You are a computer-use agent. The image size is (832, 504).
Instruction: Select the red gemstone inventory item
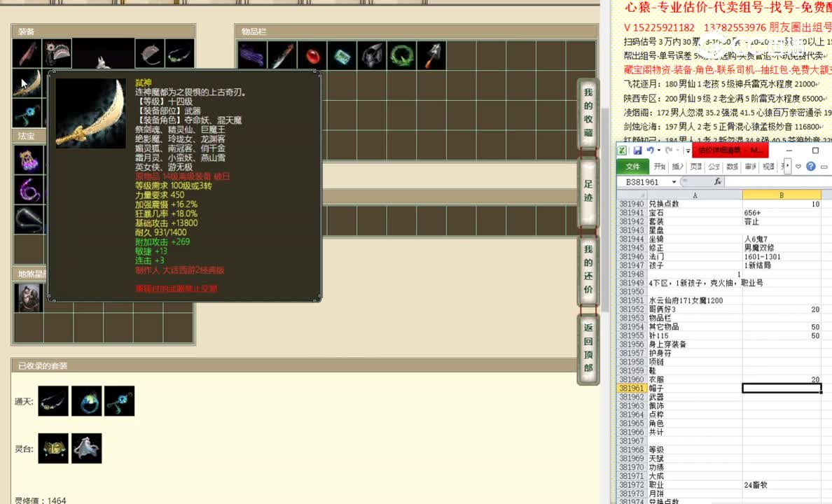pos(312,55)
